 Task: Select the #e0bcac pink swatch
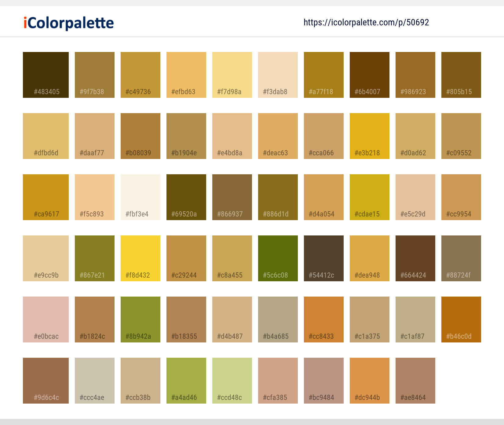[46, 319]
